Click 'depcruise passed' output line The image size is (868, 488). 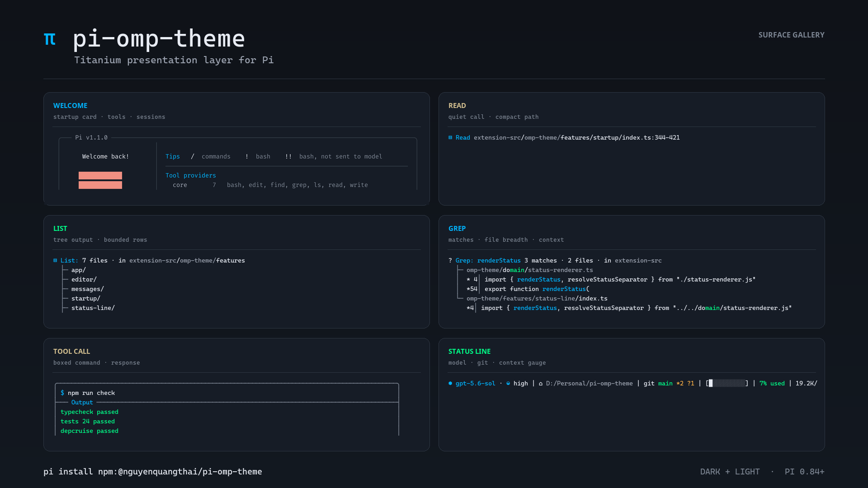[90, 431]
